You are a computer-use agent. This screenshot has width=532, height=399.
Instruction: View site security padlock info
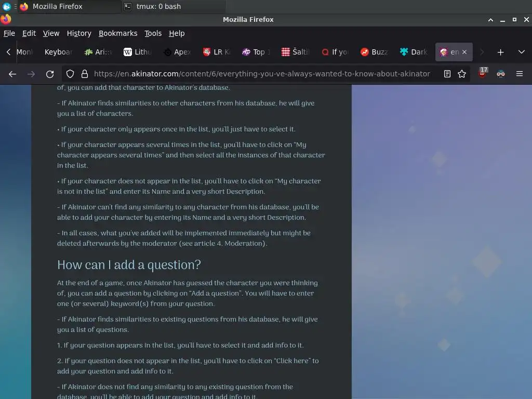tap(85, 74)
